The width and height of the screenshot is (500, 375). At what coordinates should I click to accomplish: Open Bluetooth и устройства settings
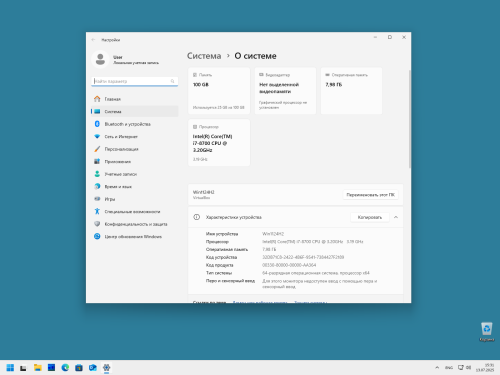point(134,124)
